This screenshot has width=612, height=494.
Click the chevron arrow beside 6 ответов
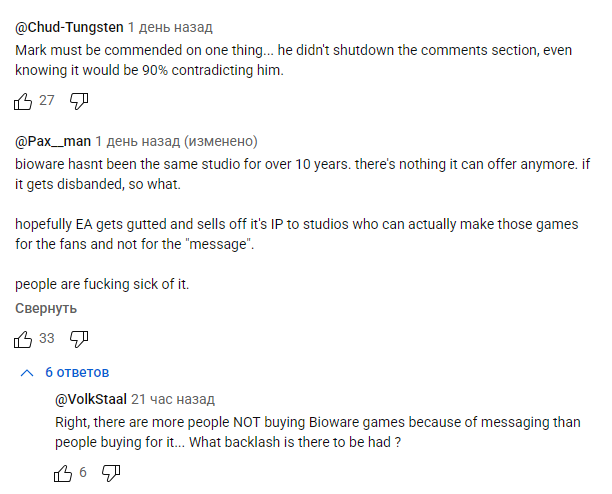27,373
